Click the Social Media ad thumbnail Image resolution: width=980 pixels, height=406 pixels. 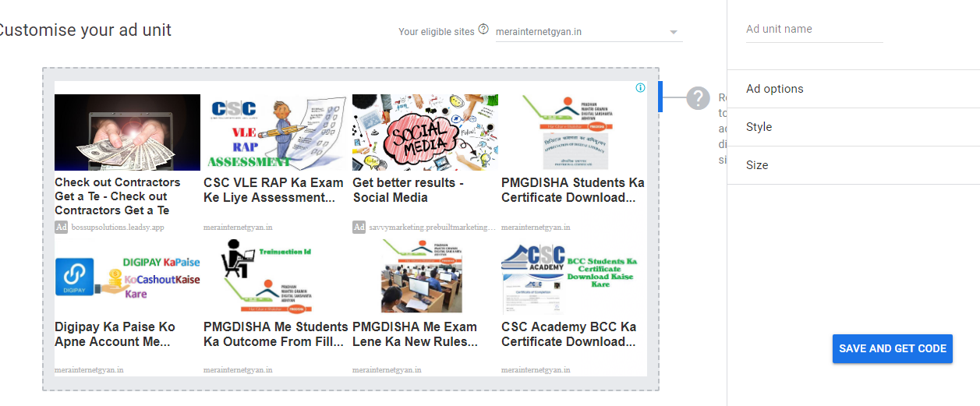pyautogui.click(x=425, y=132)
